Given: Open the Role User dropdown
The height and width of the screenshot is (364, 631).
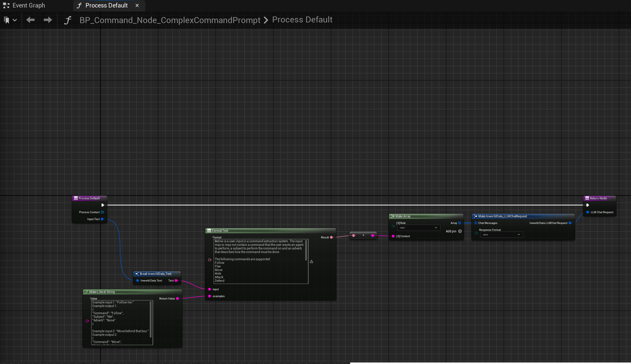Looking at the screenshot, I should pyautogui.click(x=419, y=228).
